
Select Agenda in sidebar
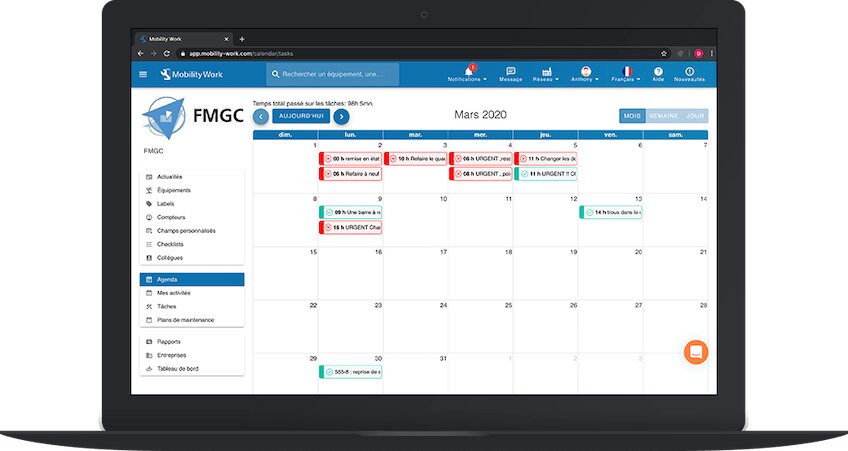pos(191,280)
